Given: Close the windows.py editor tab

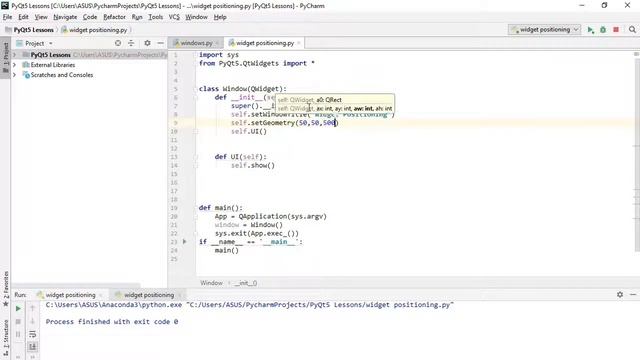Looking at the screenshot, I should (x=218, y=43).
